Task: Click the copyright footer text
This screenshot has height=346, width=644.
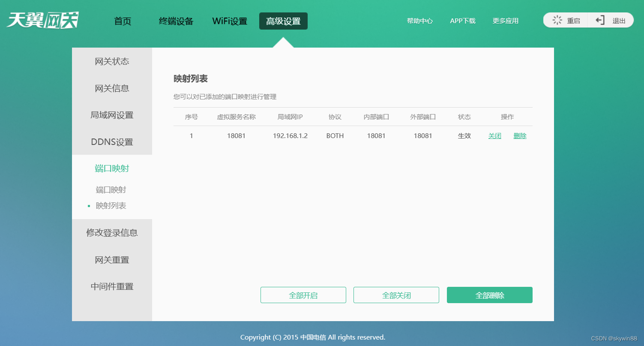Action: (313, 337)
